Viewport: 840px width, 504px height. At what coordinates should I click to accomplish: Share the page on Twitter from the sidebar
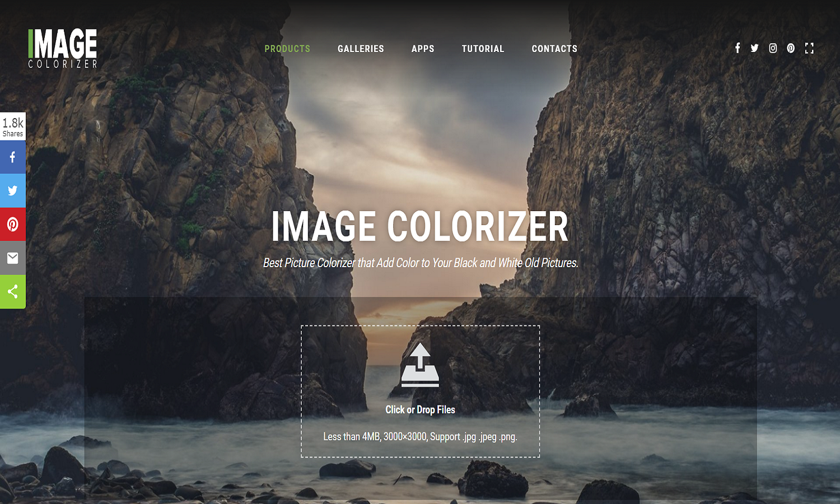(12, 190)
